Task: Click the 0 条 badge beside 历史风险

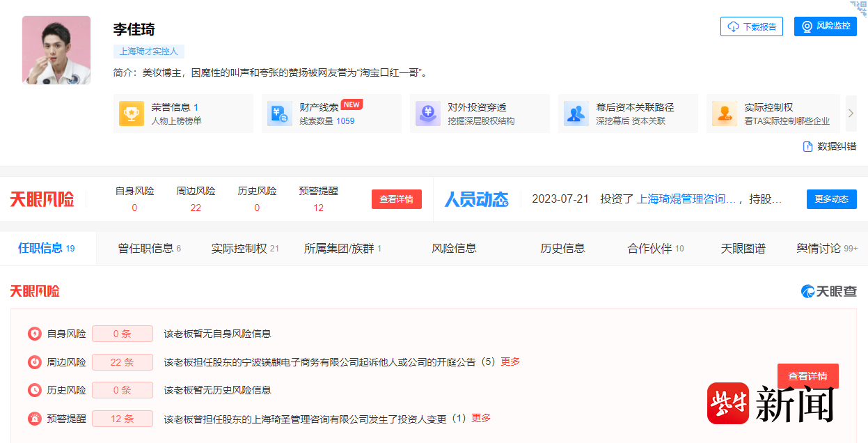Action: tap(123, 390)
